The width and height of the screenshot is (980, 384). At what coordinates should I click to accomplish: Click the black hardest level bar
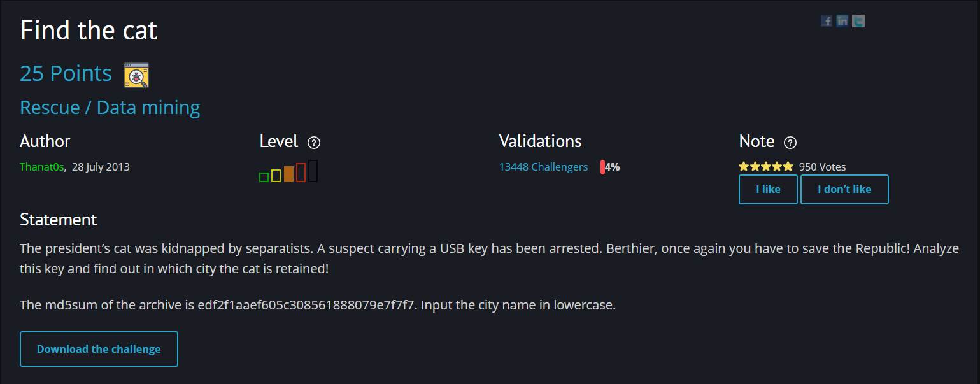[x=313, y=171]
